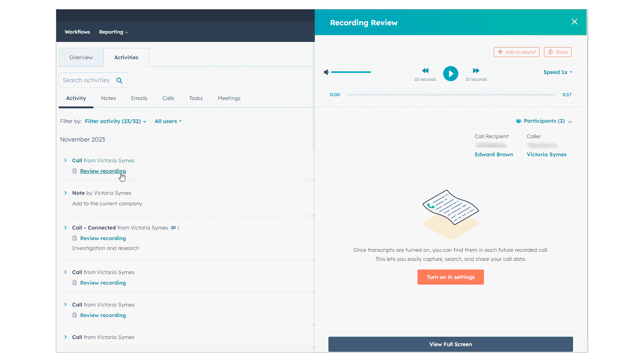644x362 pixels.
Task: Open the Reporting menu
Action: [x=113, y=32]
